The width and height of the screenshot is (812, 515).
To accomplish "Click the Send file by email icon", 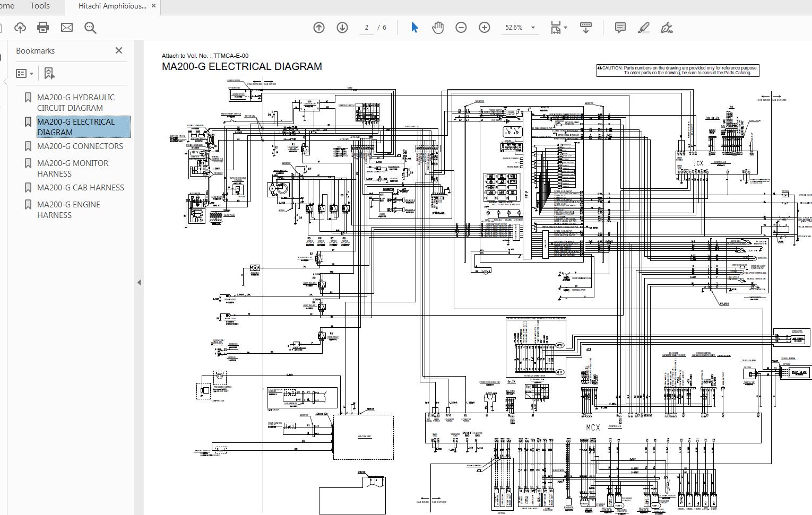I will coord(66,28).
